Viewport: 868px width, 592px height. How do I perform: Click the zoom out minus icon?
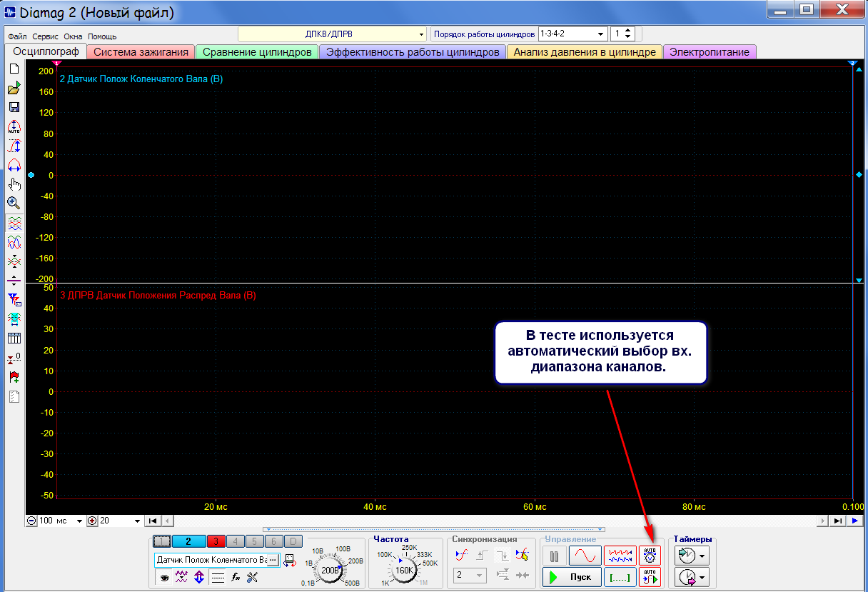click(x=31, y=521)
